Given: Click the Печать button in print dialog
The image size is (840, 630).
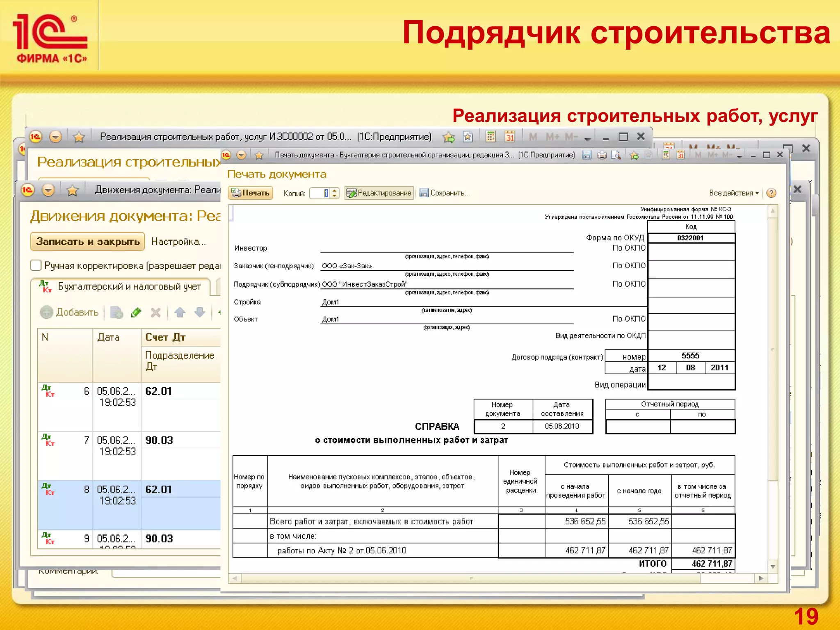Looking at the screenshot, I should (250, 193).
